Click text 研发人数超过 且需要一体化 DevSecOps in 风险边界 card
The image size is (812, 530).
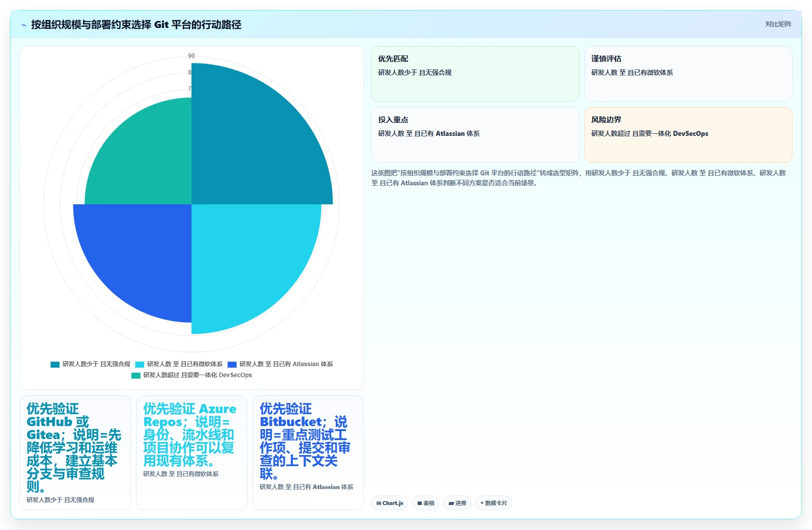pyautogui.click(x=649, y=133)
